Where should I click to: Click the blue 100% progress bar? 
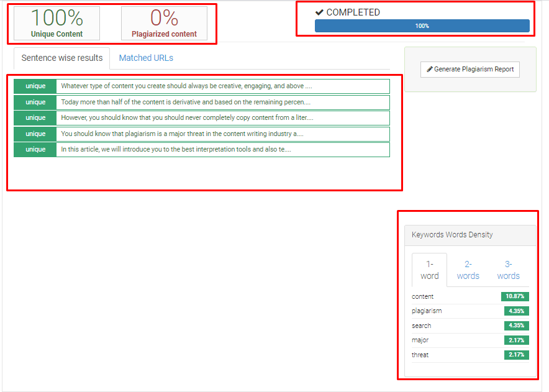tap(422, 26)
